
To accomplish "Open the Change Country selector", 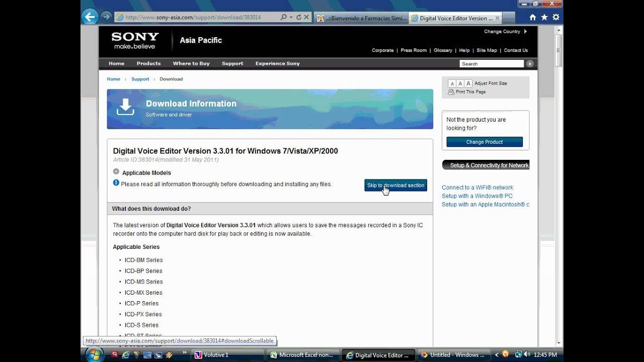I will point(505,31).
